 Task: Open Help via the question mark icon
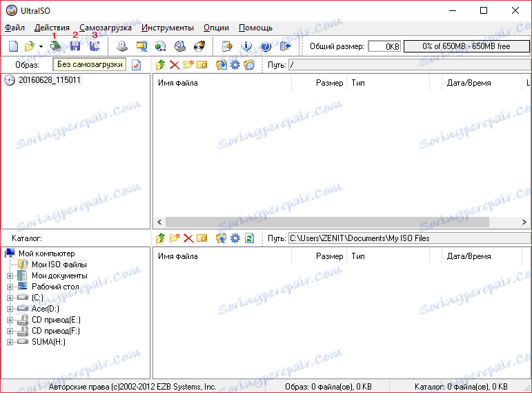click(x=266, y=46)
